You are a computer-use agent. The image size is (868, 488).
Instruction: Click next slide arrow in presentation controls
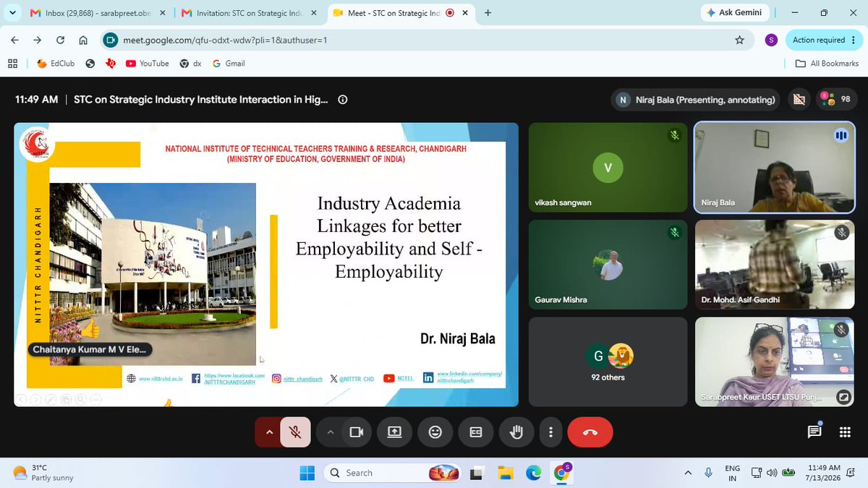coord(36,398)
